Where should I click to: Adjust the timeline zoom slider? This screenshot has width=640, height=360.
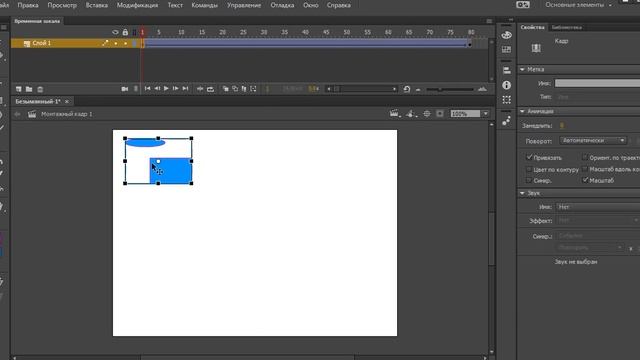(x=440, y=89)
